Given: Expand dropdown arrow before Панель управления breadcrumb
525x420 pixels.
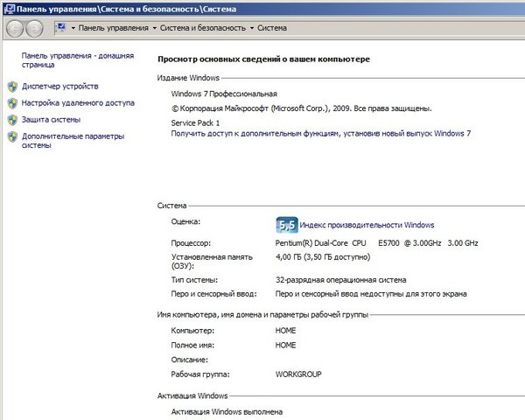Looking at the screenshot, I should pos(73,28).
